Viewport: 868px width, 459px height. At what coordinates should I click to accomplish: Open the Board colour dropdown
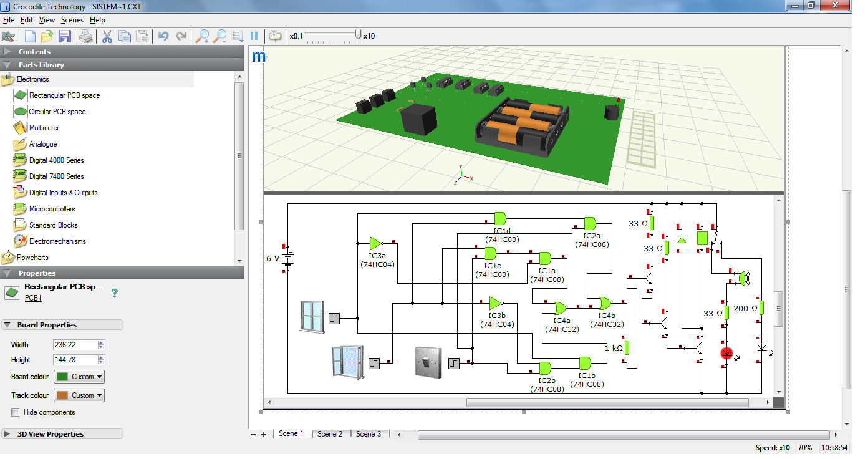coord(79,377)
